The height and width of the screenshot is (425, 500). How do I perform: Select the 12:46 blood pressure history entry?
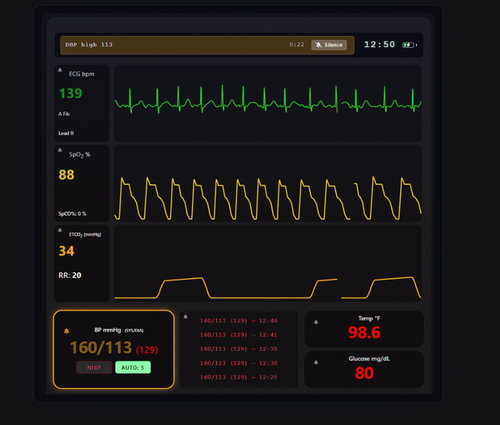click(239, 321)
